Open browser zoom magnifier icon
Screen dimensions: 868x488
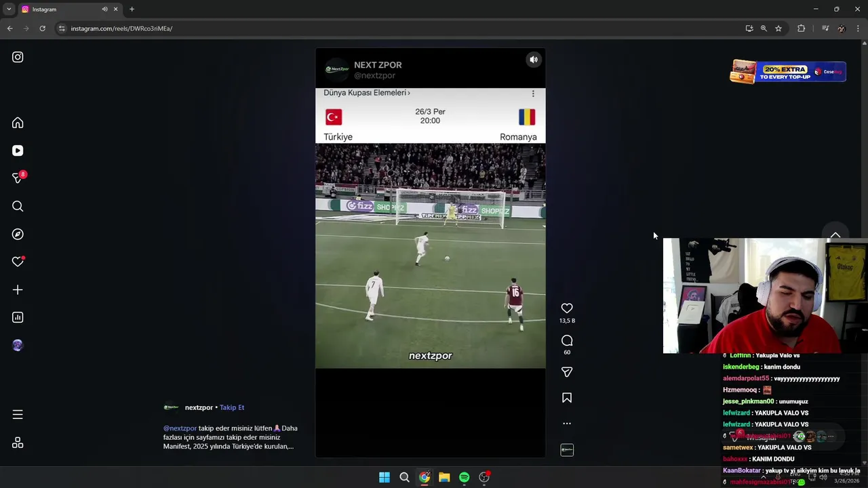tap(764, 28)
